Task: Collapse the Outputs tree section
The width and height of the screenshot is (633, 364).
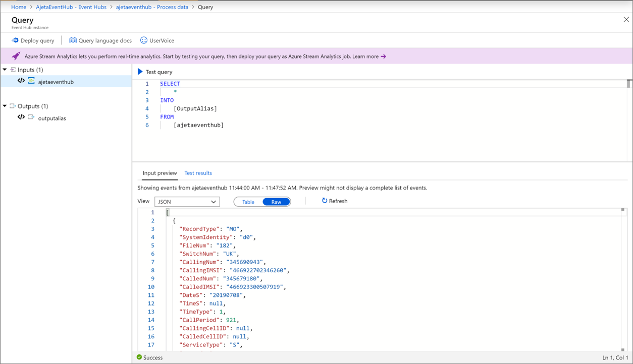Action: click(x=5, y=106)
